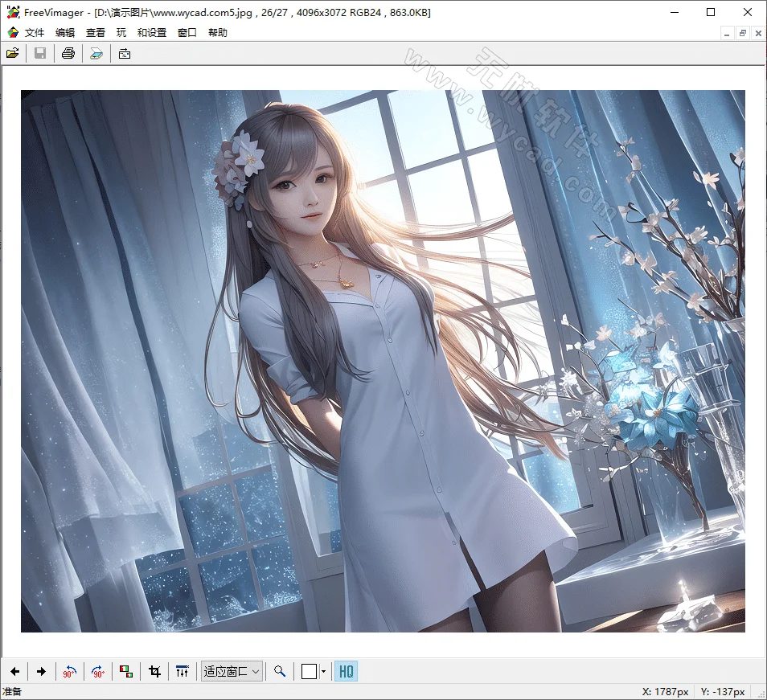Open an image file
Viewport: 767px width, 700px height.
click(12, 53)
